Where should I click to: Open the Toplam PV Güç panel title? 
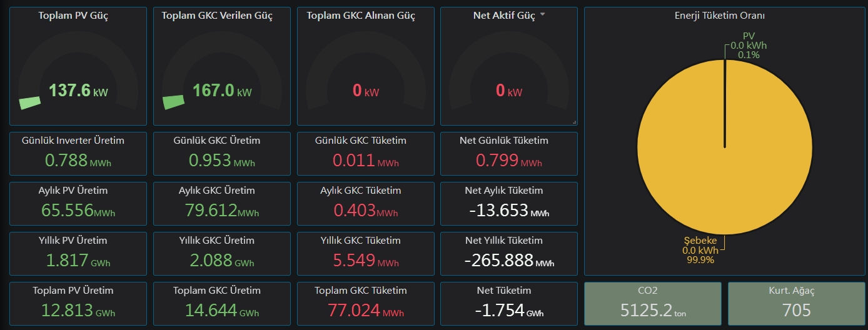[73, 16]
